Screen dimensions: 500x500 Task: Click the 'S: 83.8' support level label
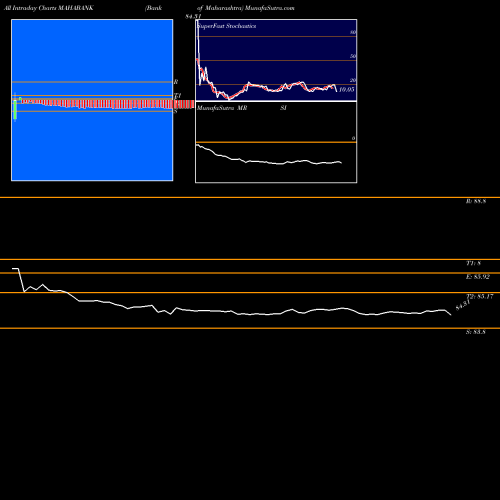click(x=476, y=332)
